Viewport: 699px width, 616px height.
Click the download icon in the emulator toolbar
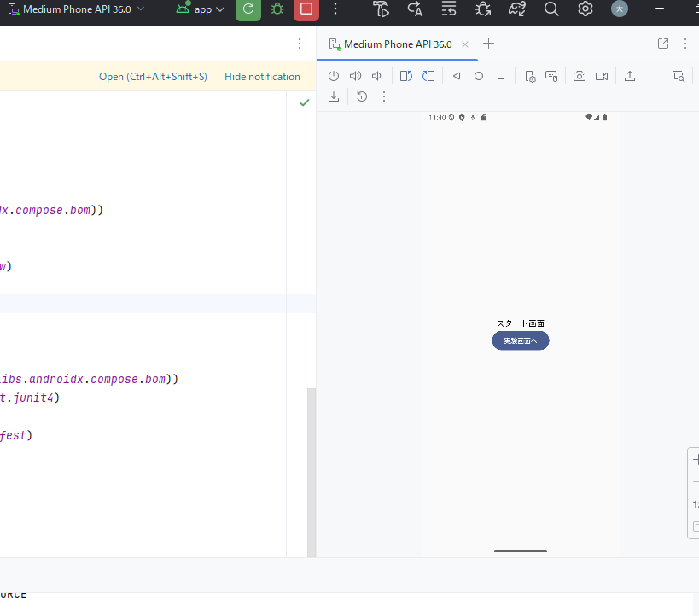[x=334, y=96]
